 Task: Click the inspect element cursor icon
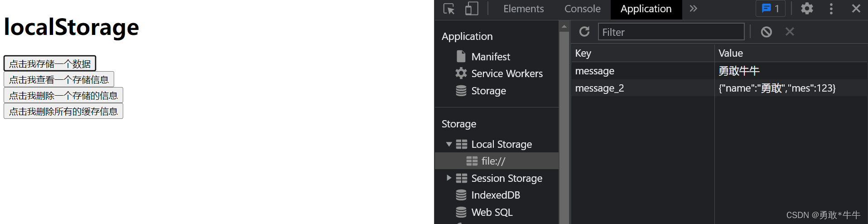click(449, 9)
